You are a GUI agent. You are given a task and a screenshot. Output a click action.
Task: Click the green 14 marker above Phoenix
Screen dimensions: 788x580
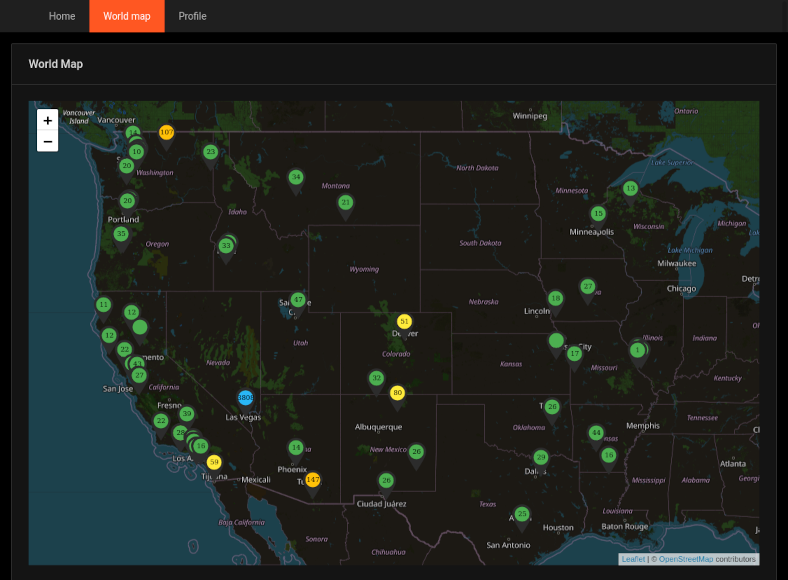point(296,447)
